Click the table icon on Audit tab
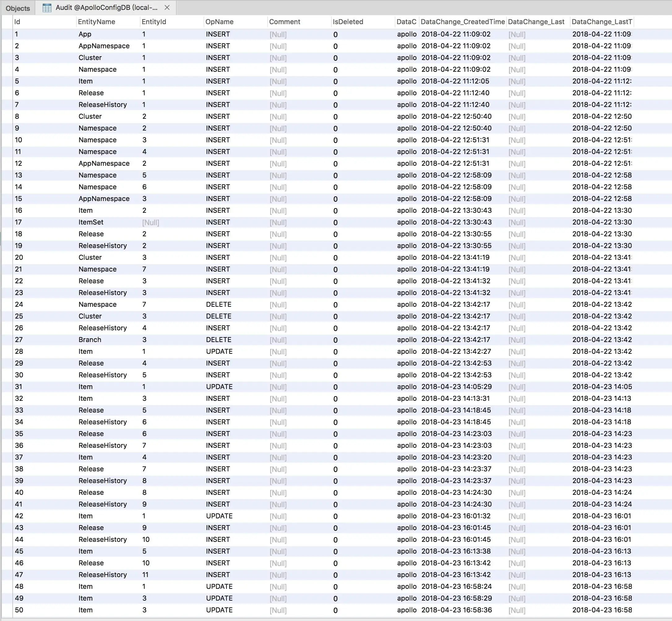The width and height of the screenshot is (672, 621). [47, 8]
